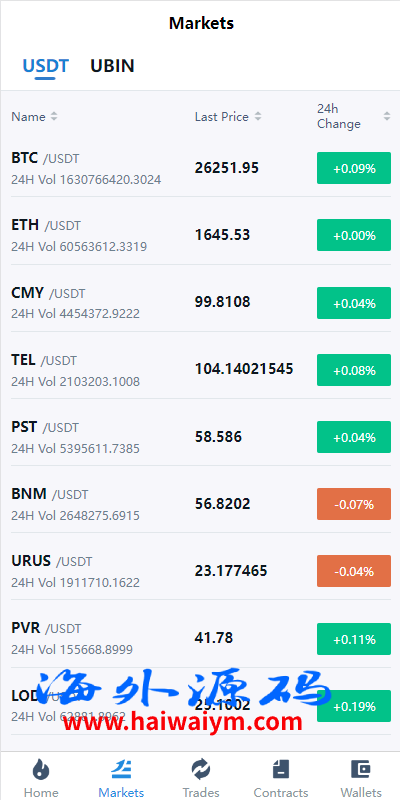This screenshot has width=400, height=800.
Task: Open the Contracts document icon
Action: 281,769
